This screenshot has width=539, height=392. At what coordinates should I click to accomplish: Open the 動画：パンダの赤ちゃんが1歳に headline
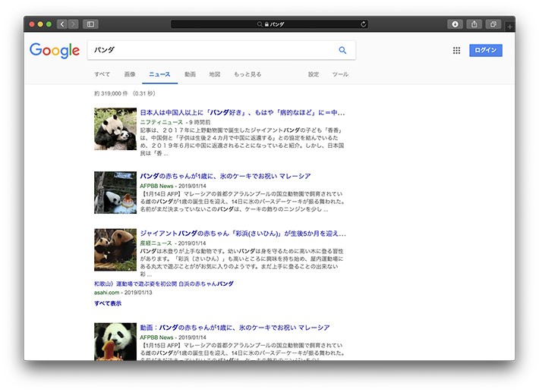click(235, 328)
